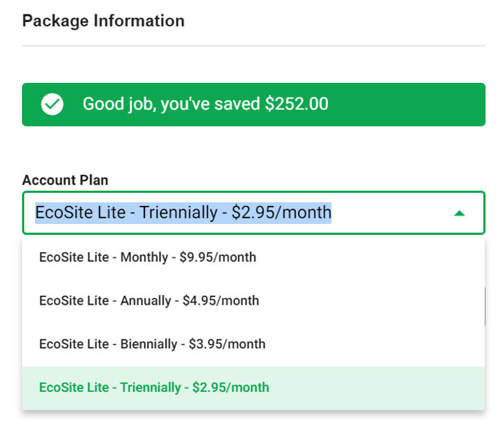This screenshot has height=427, width=504.
Task: Pick the EcoSite Lite Biennially option
Action: 253,344
